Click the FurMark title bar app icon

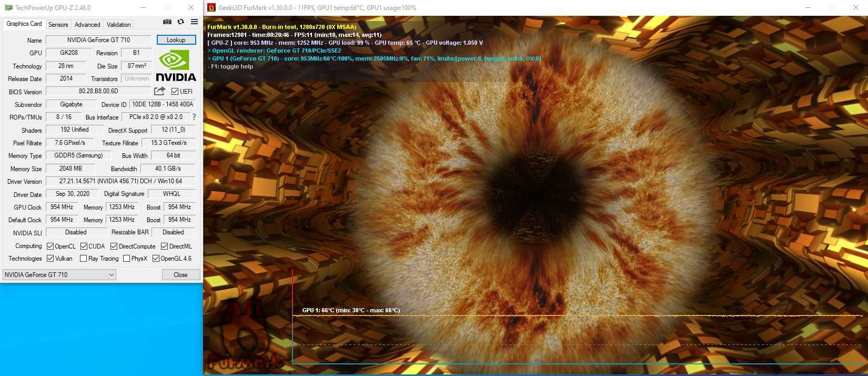[x=211, y=8]
